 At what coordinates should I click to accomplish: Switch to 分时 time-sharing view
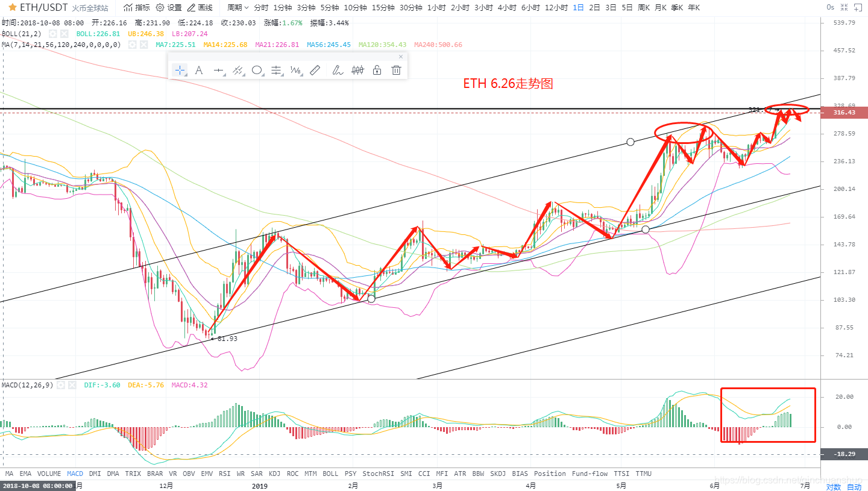pos(262,8)
